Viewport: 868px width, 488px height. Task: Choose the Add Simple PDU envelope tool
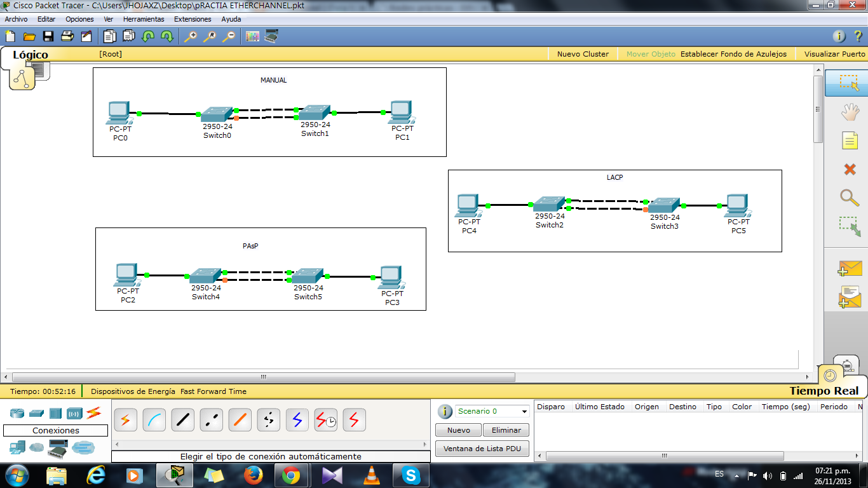click(x=850, y=269)
